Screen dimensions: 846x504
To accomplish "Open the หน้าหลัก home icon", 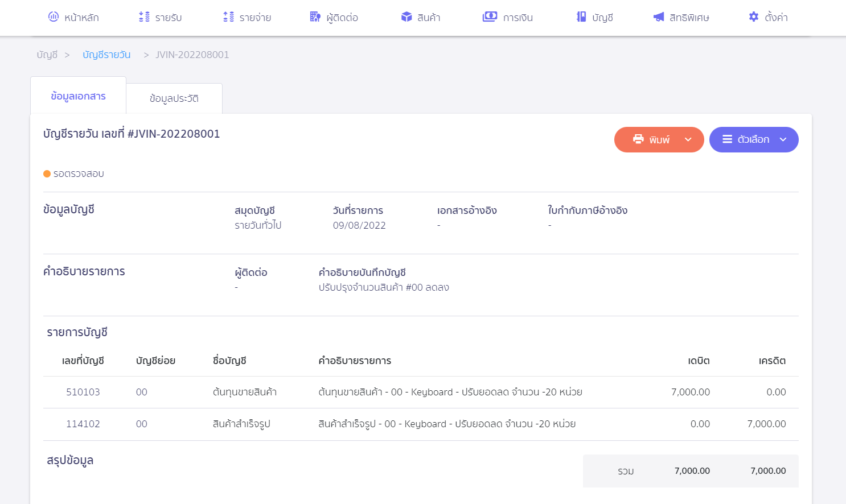I will coord(53,16).
